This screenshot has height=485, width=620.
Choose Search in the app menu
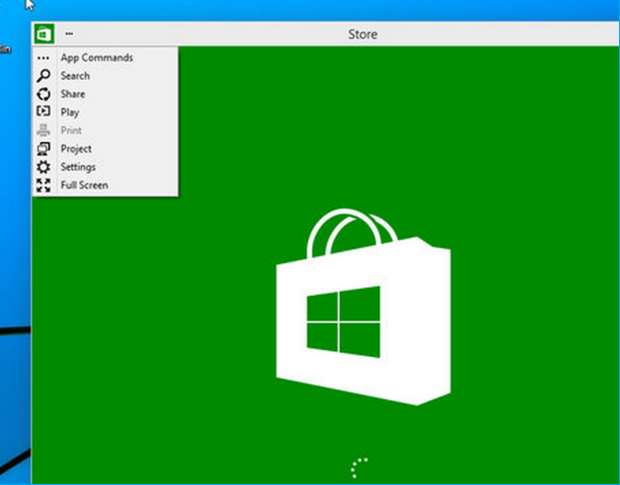pos(106,76)
